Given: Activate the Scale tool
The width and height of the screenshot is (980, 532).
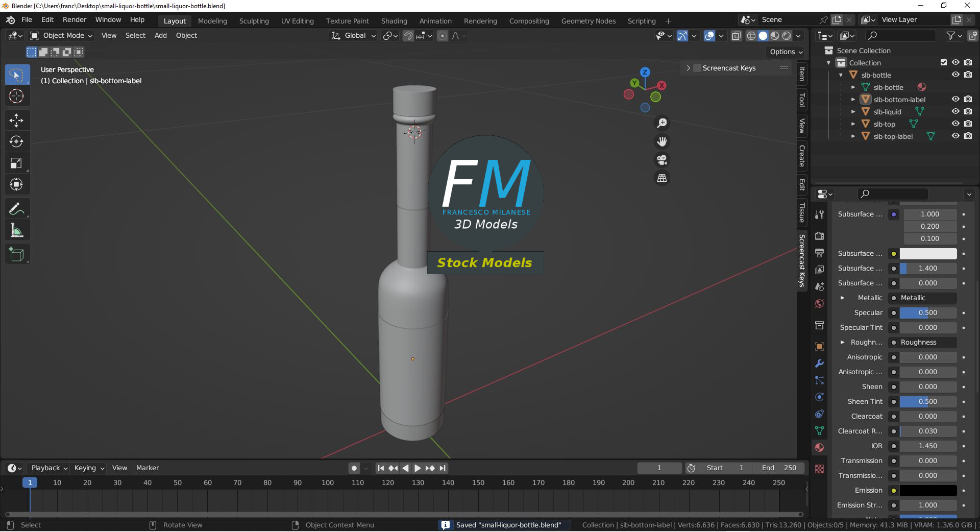Looking at the screenshot, I should point(16,163).
